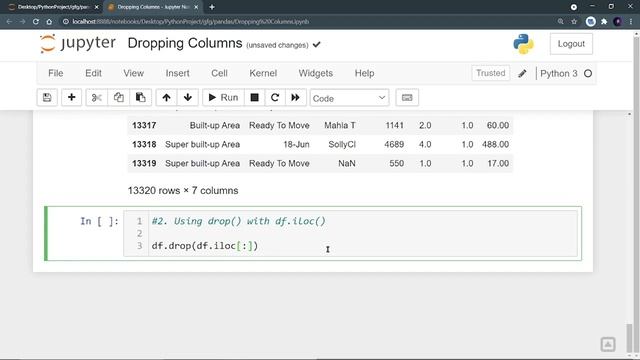Go back in browser history

9,22
